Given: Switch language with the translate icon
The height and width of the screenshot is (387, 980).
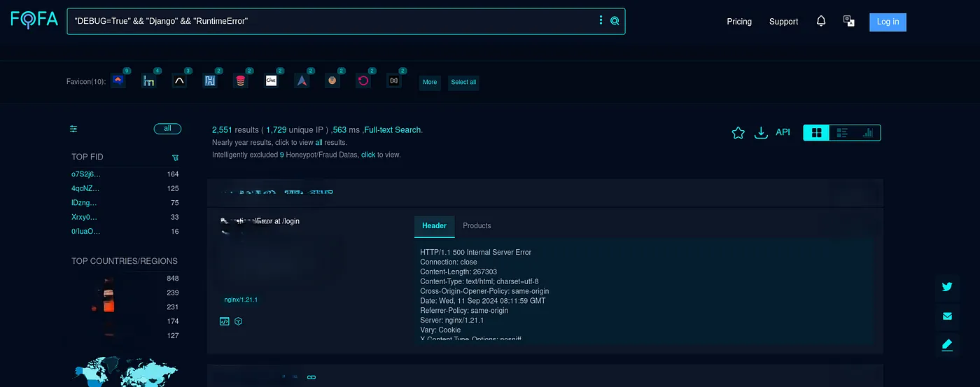Looking at the screenshot, I should pos(849,22).
